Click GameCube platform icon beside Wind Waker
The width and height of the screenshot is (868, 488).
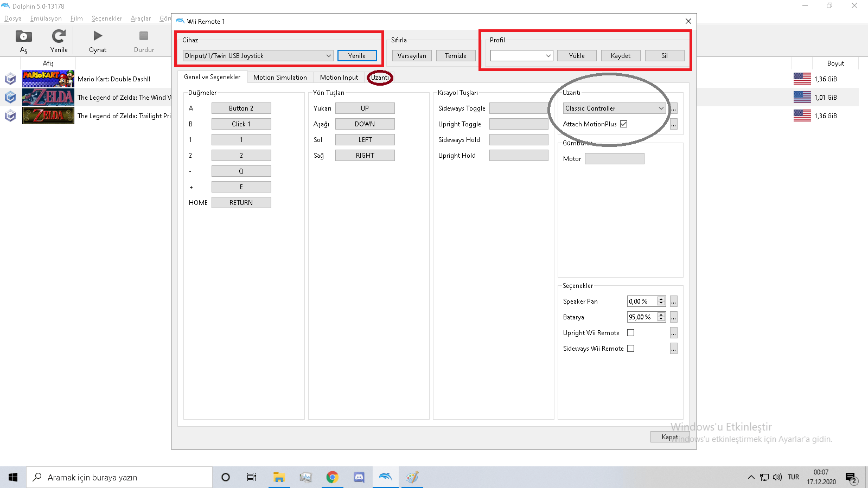pos(10,98)
